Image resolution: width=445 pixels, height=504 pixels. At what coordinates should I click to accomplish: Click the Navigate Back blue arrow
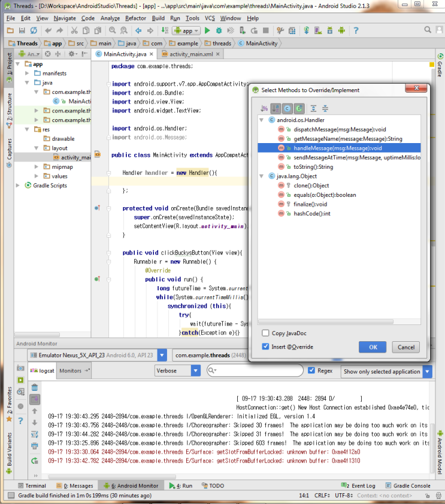[x=138, y=31]
